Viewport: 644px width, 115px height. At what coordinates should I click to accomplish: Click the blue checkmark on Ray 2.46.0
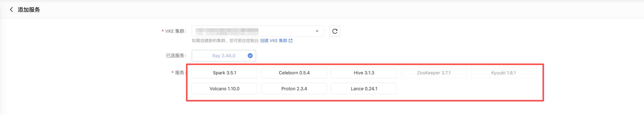click(250, 56)
